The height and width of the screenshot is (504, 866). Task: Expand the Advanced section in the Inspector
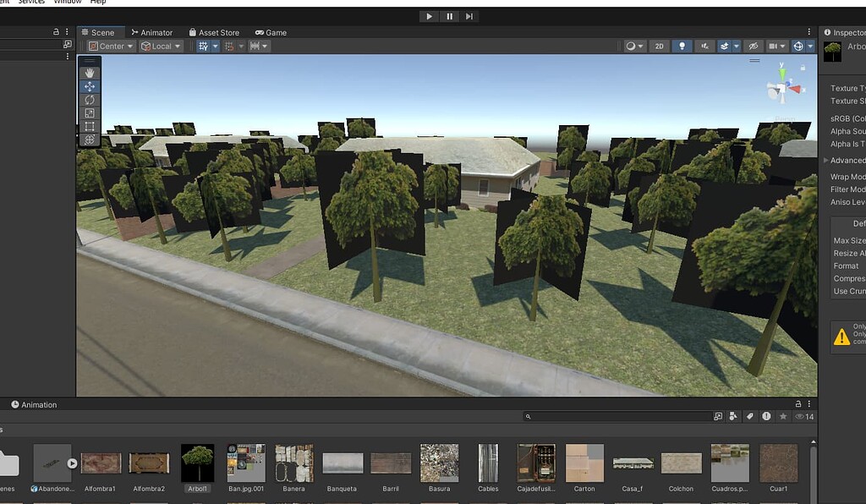[827, 160]
